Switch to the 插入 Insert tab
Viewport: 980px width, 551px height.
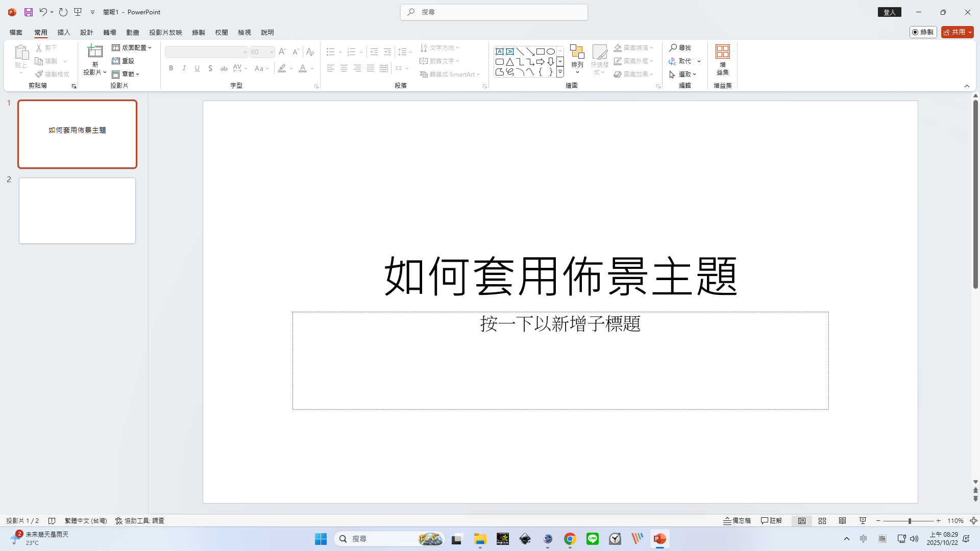tap(64, 32)
